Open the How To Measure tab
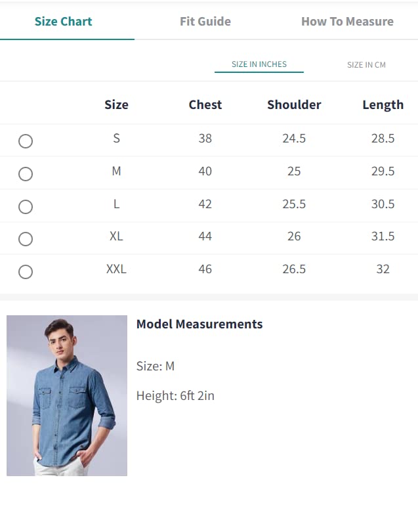Screen dimensions: 418x532 coord(348,22)
